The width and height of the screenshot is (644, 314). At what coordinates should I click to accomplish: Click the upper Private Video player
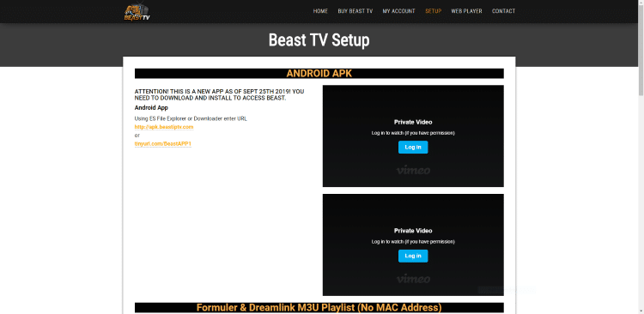(x=413, y=136)
